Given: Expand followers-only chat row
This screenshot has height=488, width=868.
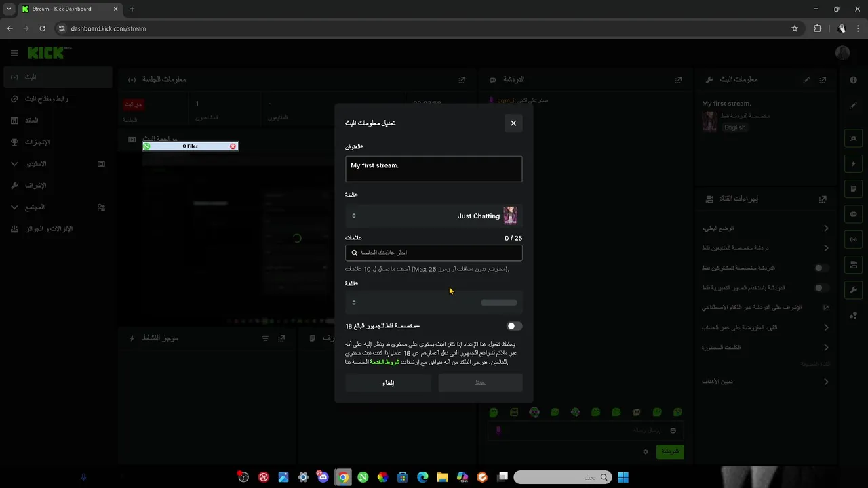Looking at the screenshot, I should point(765,248).
